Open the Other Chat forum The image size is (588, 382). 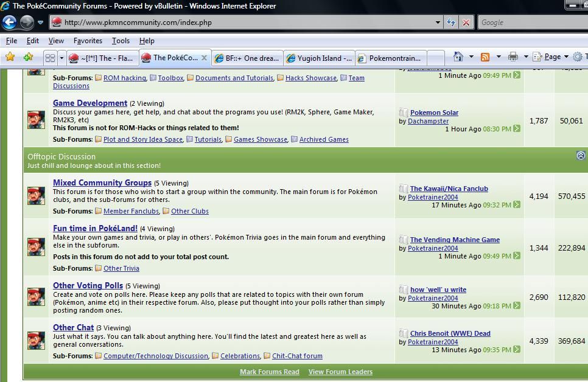pyautogui.click(x=73, y=328)
